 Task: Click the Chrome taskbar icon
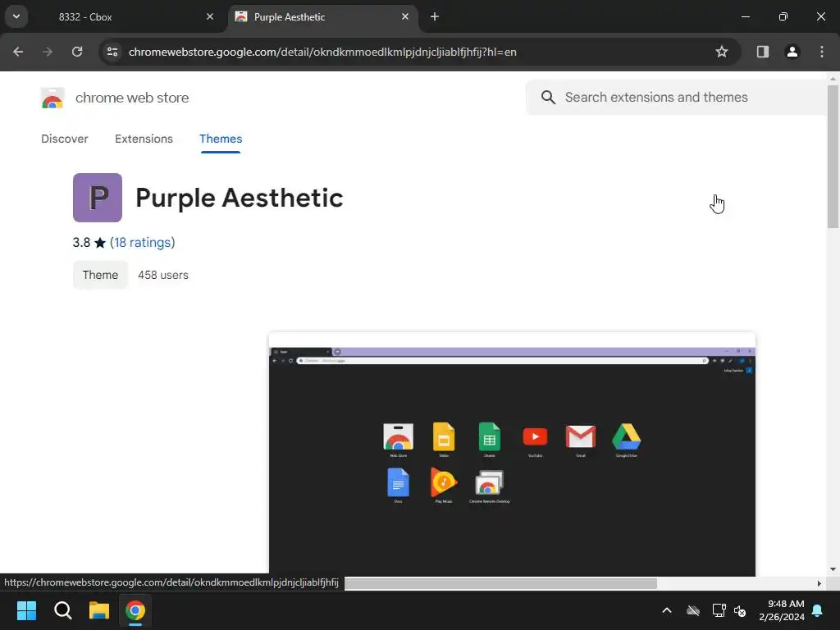(135, 610)
